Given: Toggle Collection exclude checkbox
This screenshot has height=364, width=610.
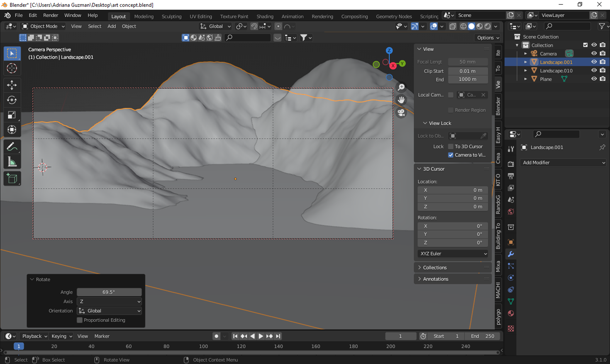Looking at the screenshot, I should [585, 45].
